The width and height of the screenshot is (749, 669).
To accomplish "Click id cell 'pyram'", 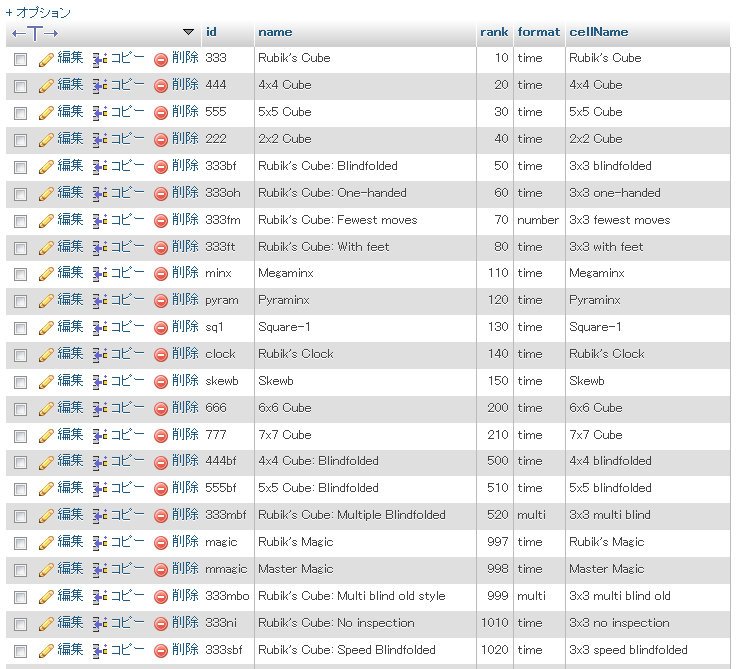I will point(222,300).
